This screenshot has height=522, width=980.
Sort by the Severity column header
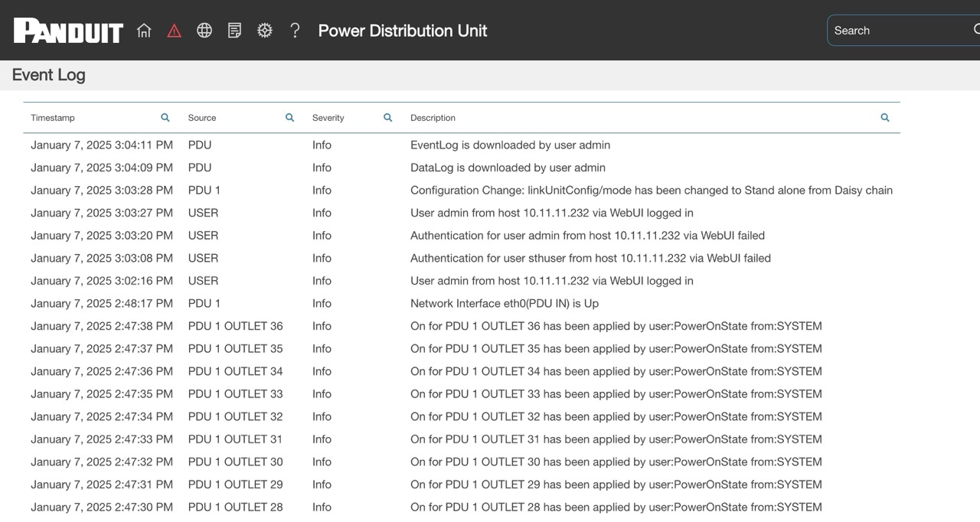click(328, 118)
